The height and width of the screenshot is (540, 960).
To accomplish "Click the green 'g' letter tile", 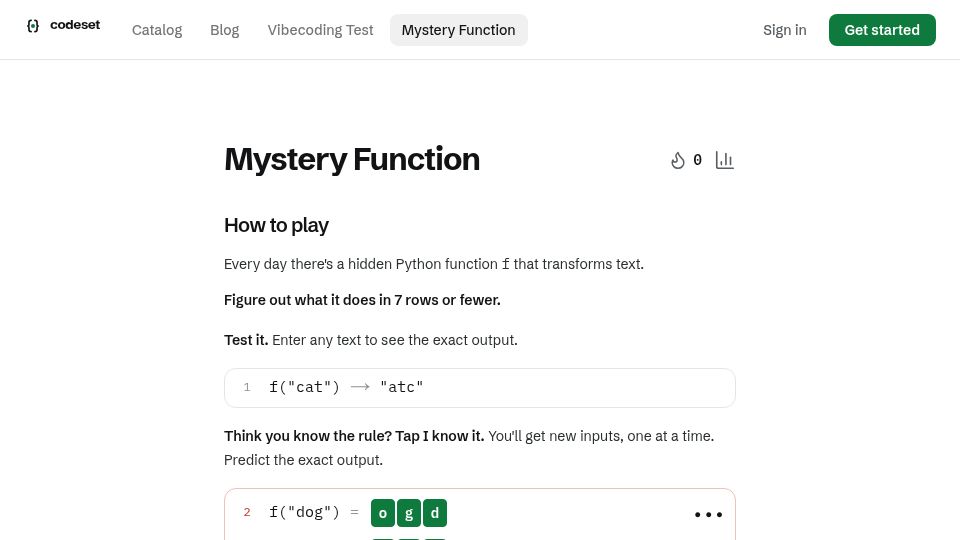I will (x=409, y=513).
